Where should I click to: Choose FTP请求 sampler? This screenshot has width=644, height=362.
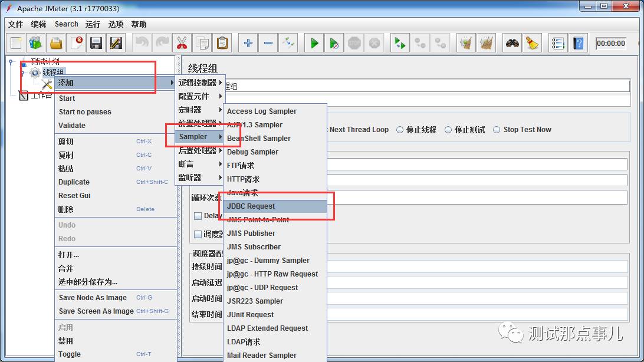click(x=275, y=166)
